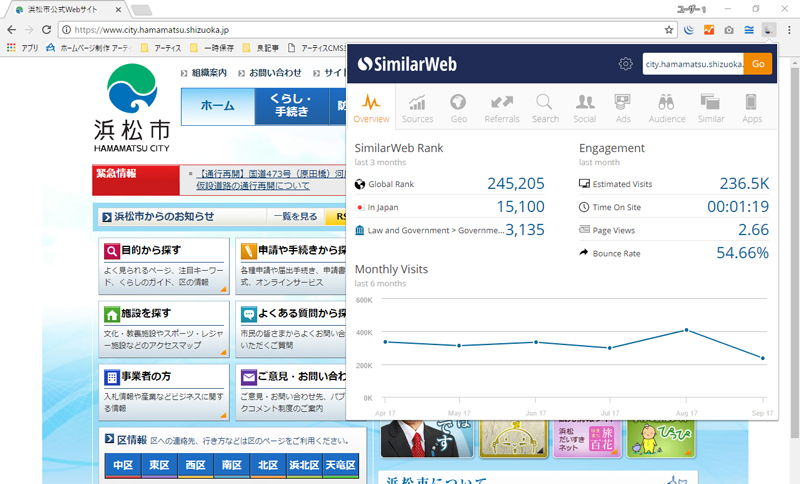Select 浜北区 ward button
This screenshot has width=800, height=484.
click(x=305, y=465)
